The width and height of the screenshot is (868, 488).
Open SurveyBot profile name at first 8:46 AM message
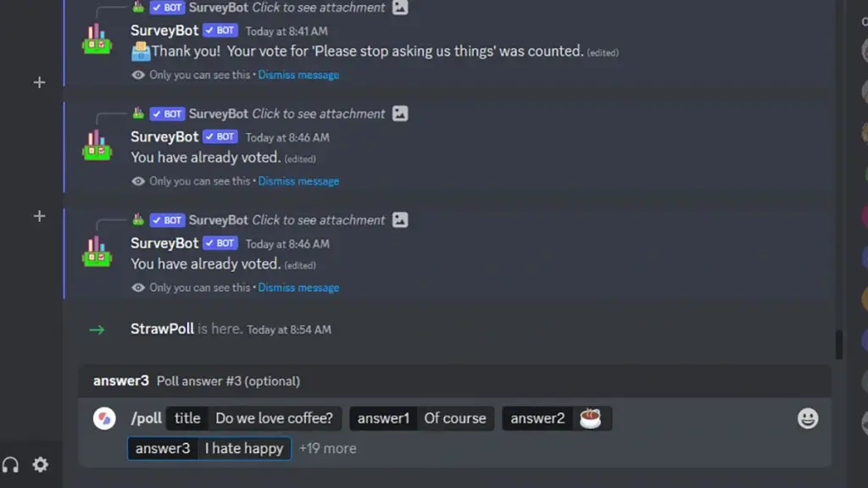tap(164, 136)
